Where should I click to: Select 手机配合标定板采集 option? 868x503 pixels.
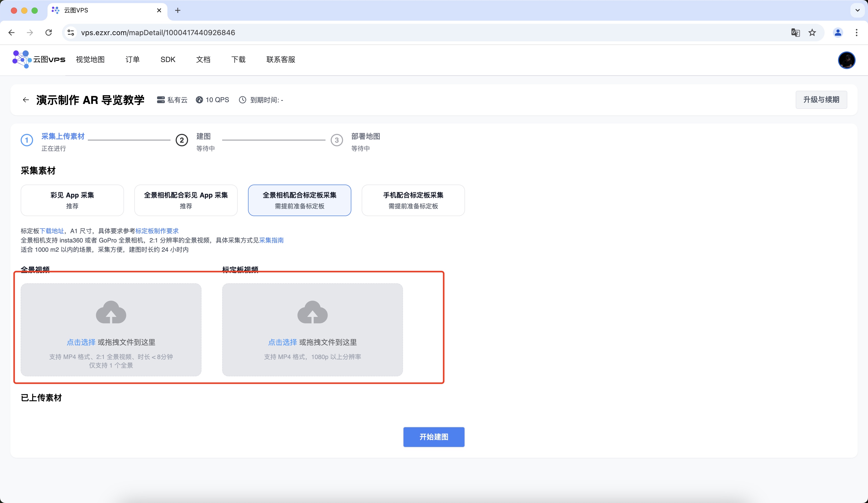coord(413,200)
